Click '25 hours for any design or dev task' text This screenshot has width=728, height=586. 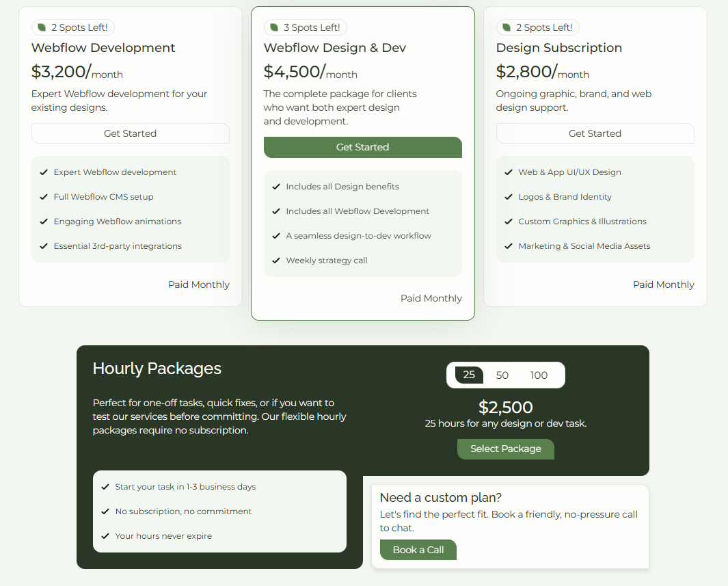point(506,423)
